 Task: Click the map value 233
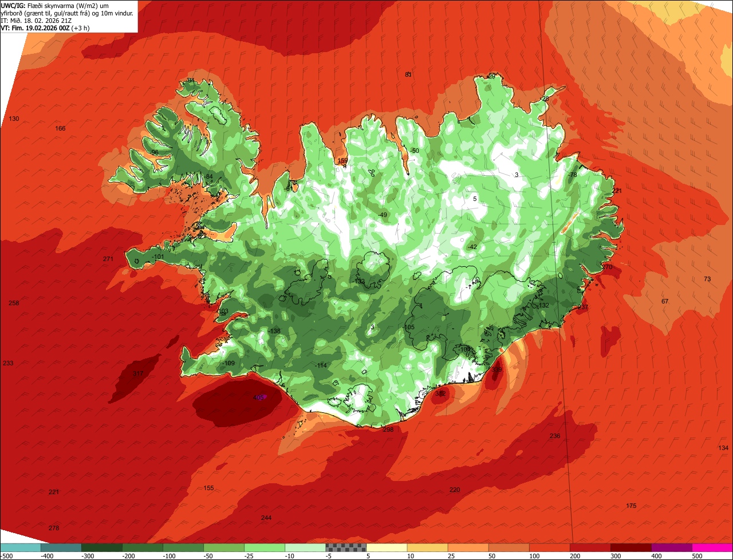(x=8, y=363)
